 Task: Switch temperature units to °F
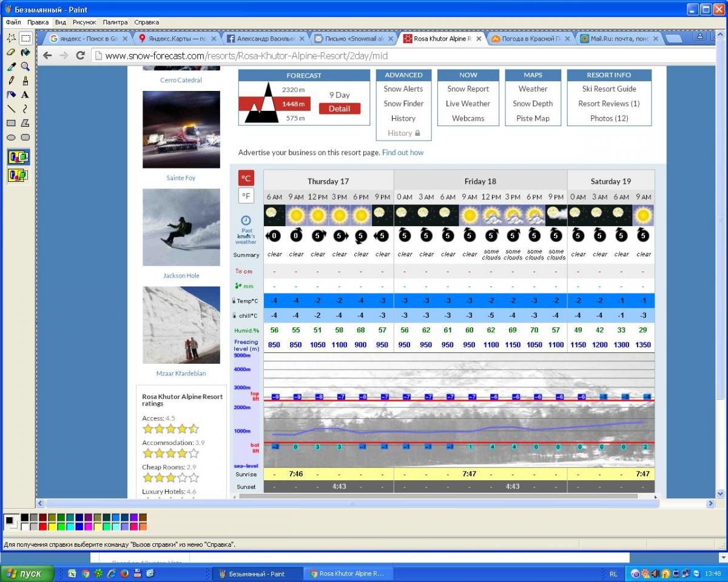(x=246, y=196)
